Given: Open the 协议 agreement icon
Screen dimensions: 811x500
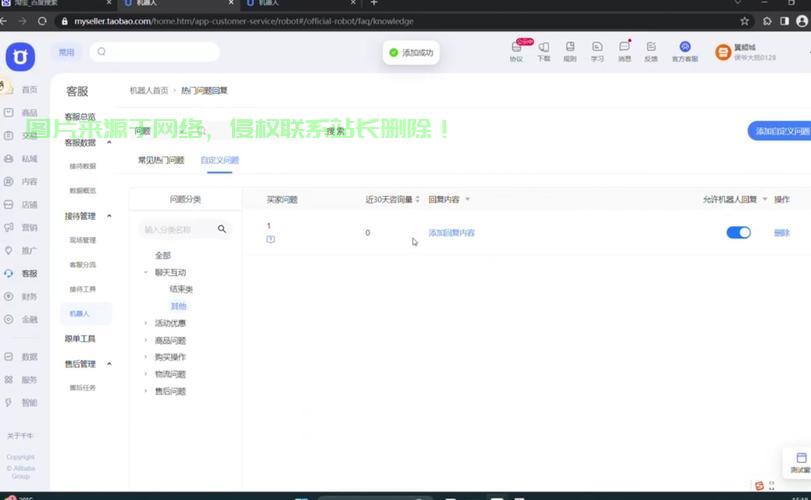Looking at the screenshot, I should coord(516,51).
